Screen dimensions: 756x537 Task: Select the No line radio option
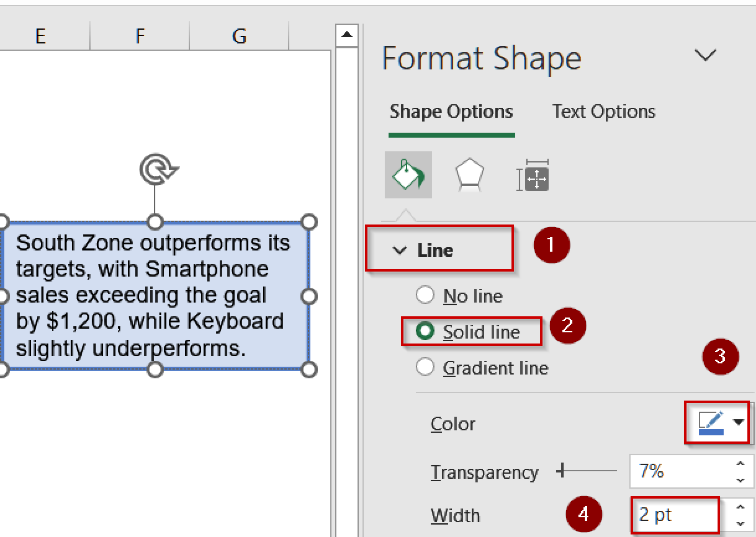pyautogui.click(x=425, y=295)
